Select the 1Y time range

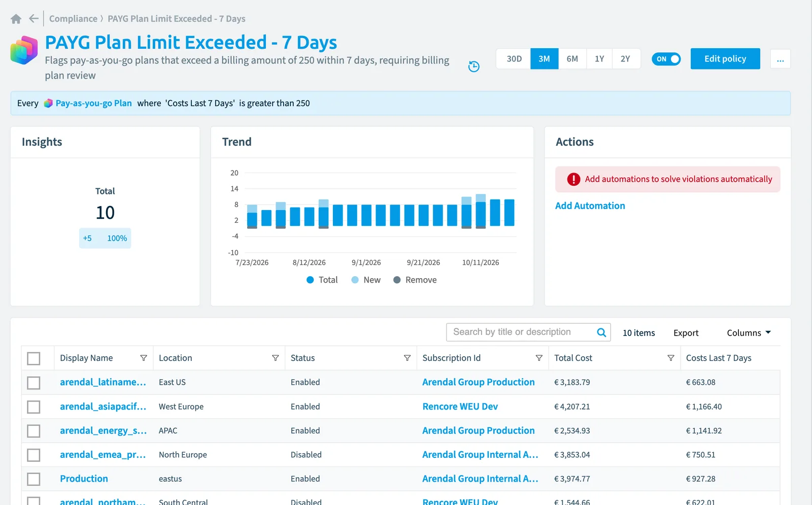(x=599, y=59)
